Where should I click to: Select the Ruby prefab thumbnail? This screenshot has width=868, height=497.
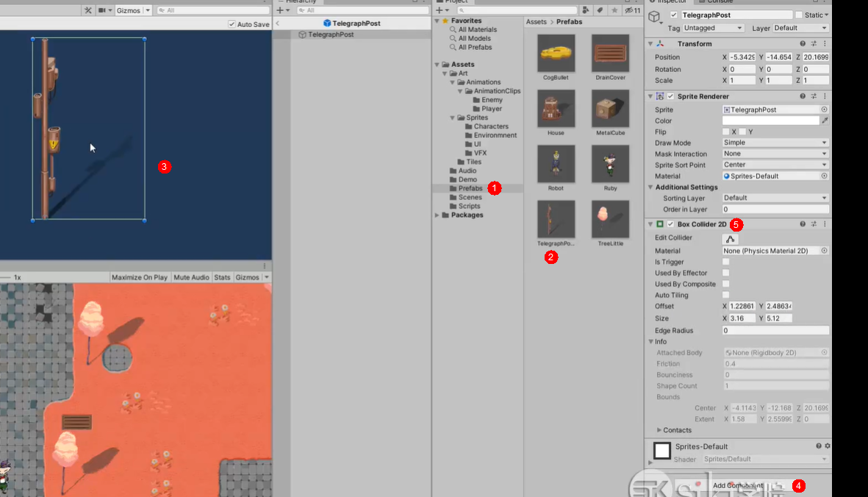[x=610, y=164]
